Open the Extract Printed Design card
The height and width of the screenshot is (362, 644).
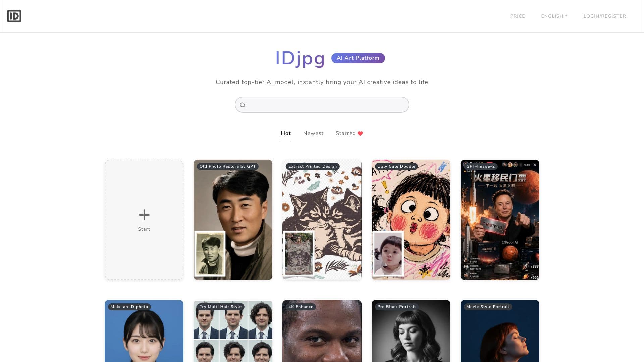tap(322, 220)
